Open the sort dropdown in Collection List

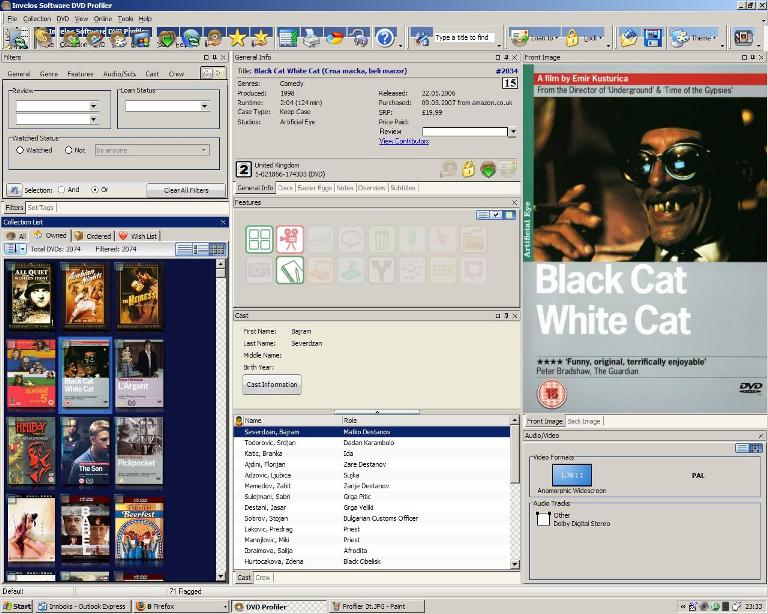(x=23, y=249)
